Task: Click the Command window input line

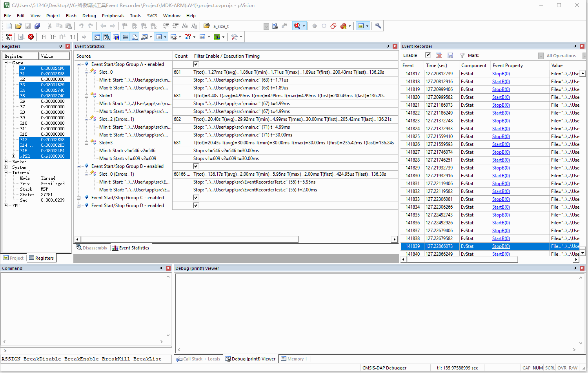Action: pos(86,351)
